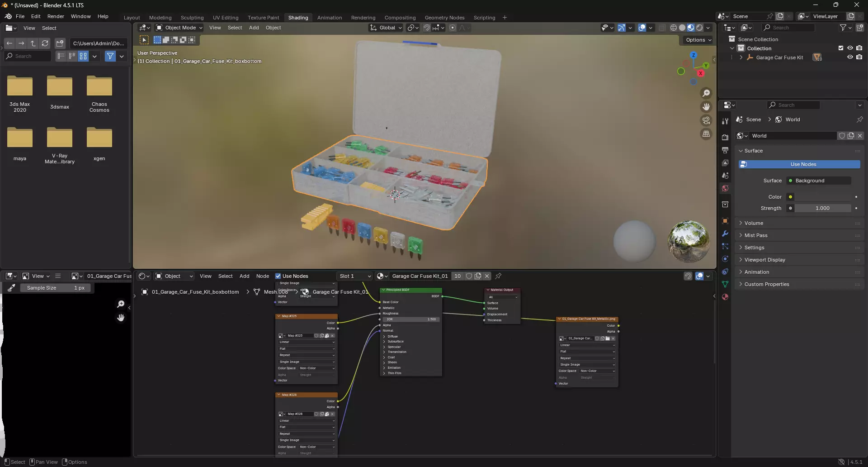
Task: Go to parent directory in file browser
Action: click(33, 43)
